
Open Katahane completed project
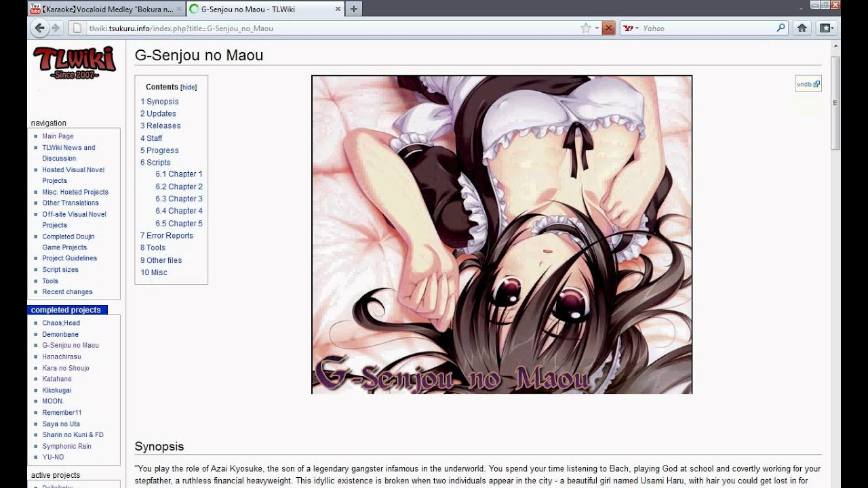tap(57, 379)
